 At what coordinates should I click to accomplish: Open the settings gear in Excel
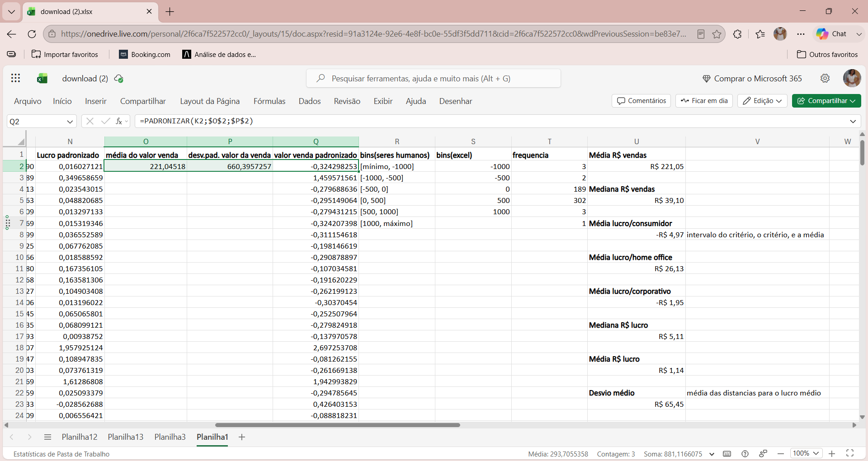[x=825, y=78]
